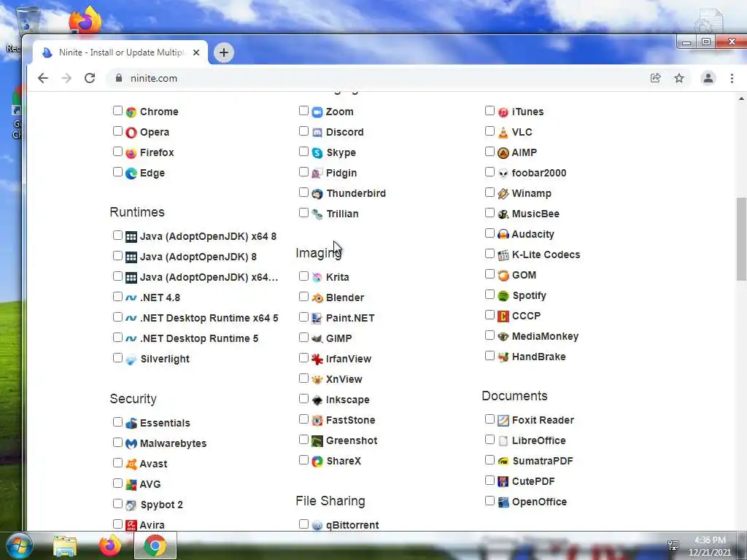The height and width of the screenshot is (560, 747).
Task: Click the Paint.NET label
Action: (x=350, y=318)
